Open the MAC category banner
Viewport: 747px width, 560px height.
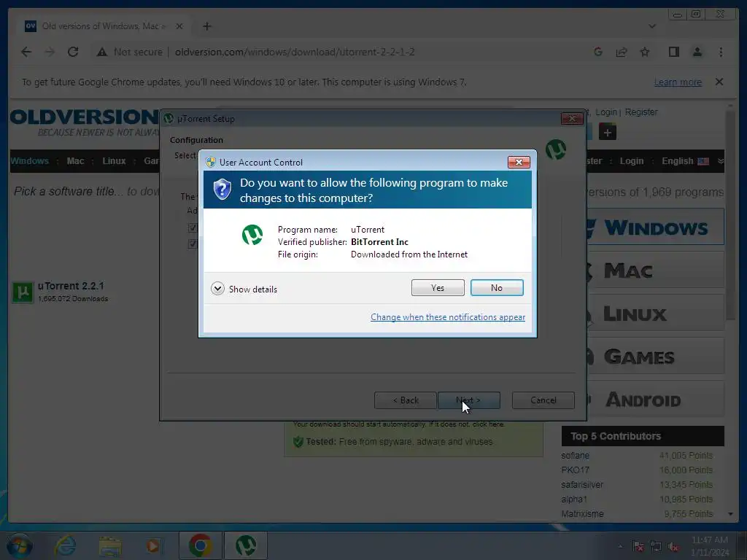pyautogui.click(x=656, y=270)
